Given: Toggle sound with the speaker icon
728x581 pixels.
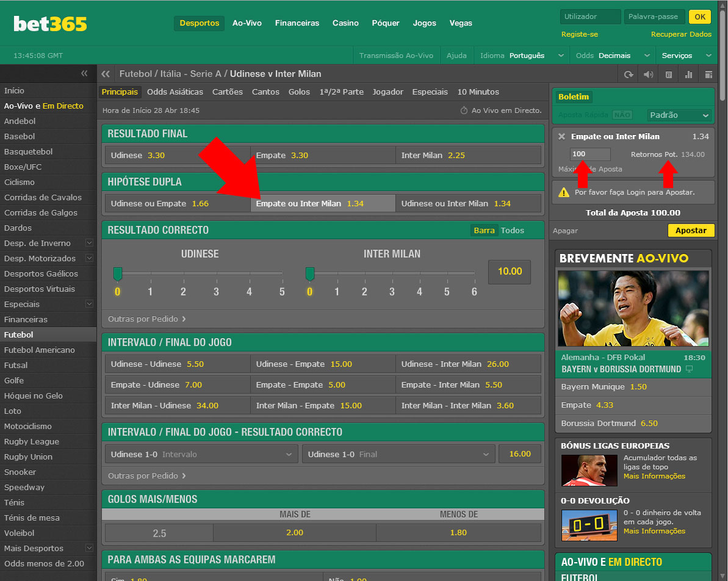Looking at the screenshot, I should pyautogui.click(x=648, y=74).
